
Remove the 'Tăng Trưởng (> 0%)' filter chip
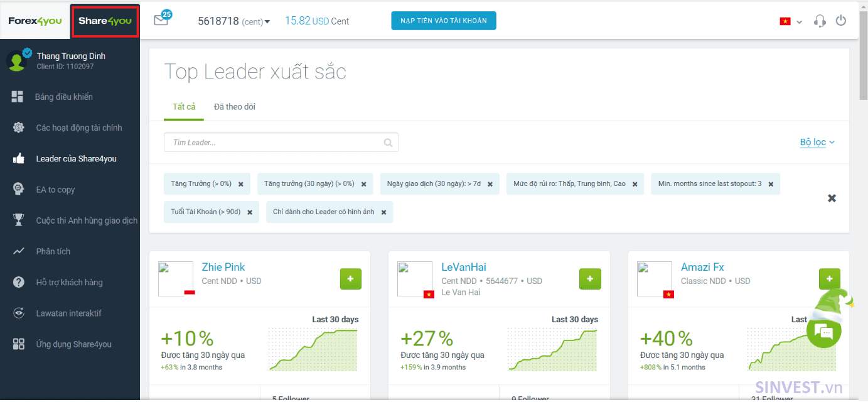pos(241,184)
